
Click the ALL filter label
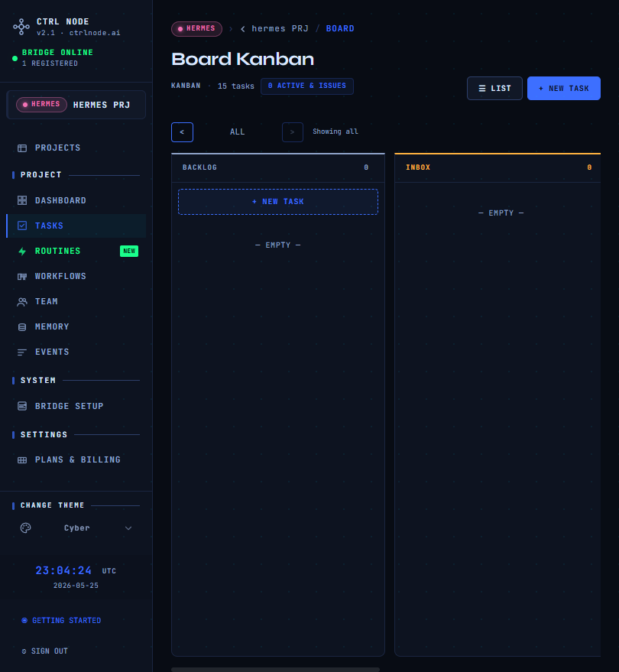coord(238,132)
